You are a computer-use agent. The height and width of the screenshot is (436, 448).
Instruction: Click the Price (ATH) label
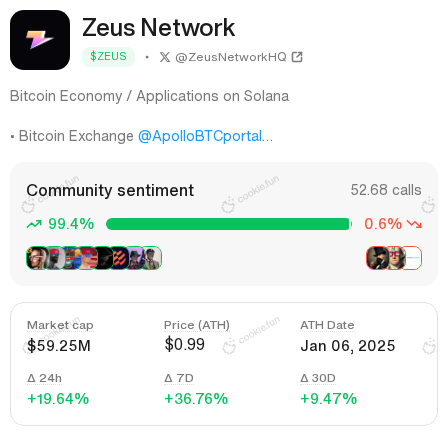(197, 325)
